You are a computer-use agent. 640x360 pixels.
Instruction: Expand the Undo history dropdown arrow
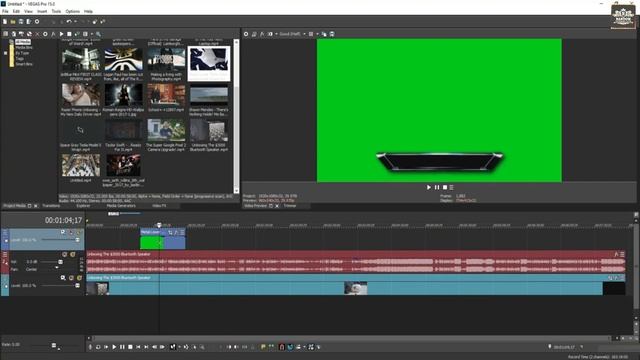75,22
